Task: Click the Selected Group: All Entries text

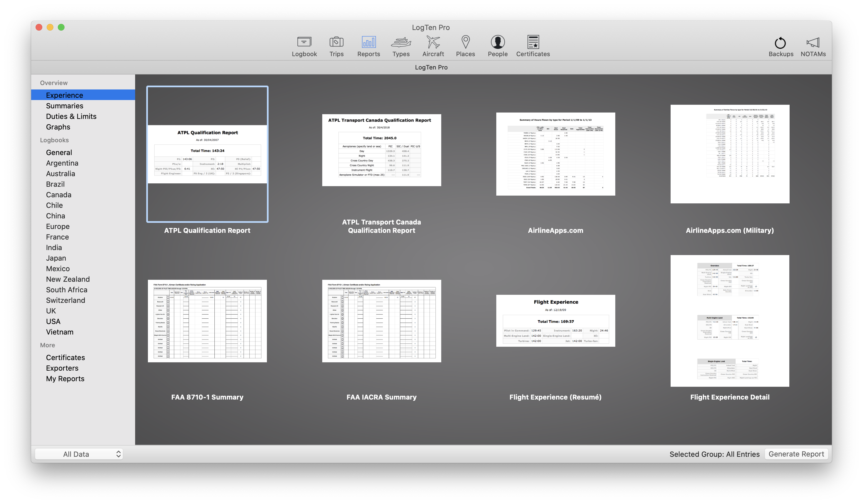Action: 714,454
